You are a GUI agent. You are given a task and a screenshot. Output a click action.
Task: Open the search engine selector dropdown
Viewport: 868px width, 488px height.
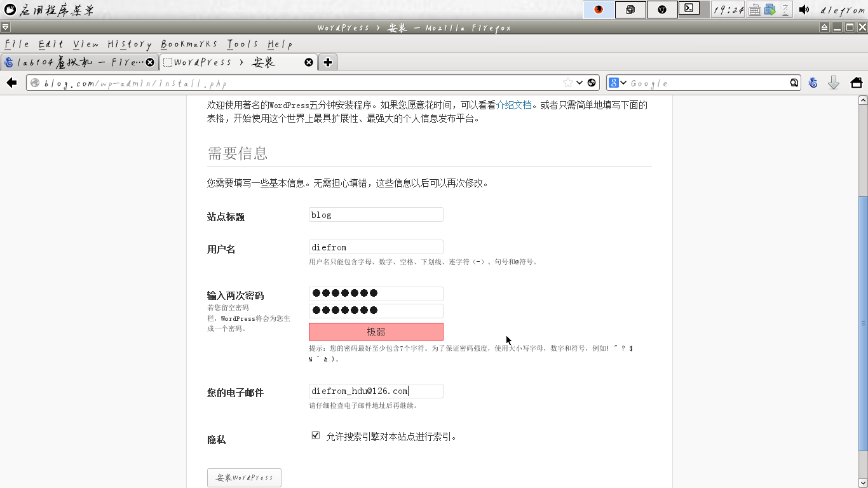coord(618,83)
